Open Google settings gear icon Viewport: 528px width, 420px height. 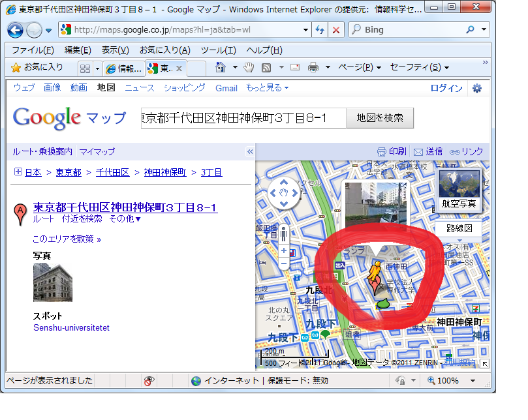pos(477,88)
